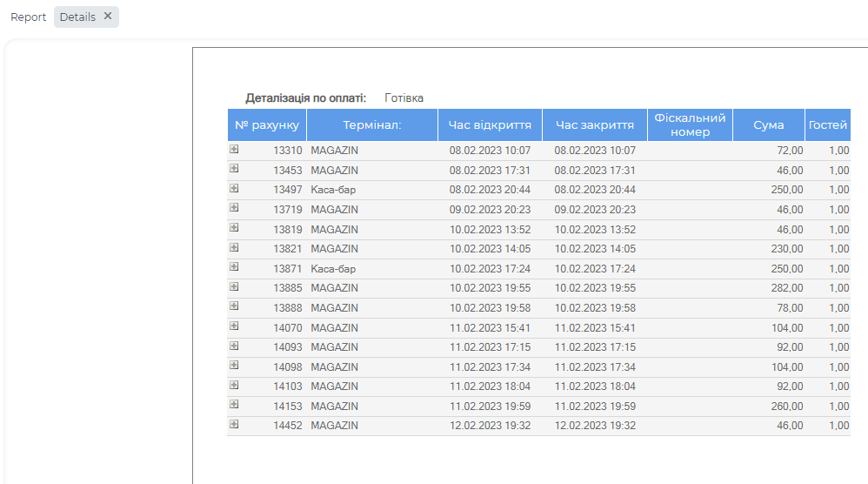
Task: Expand row for invoice 13310
Action: coord(234,149)
